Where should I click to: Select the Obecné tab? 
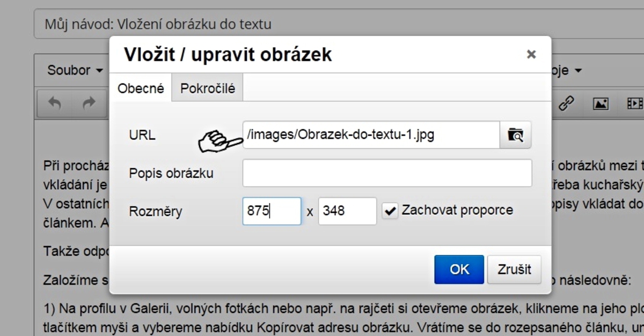coord(141,88)
